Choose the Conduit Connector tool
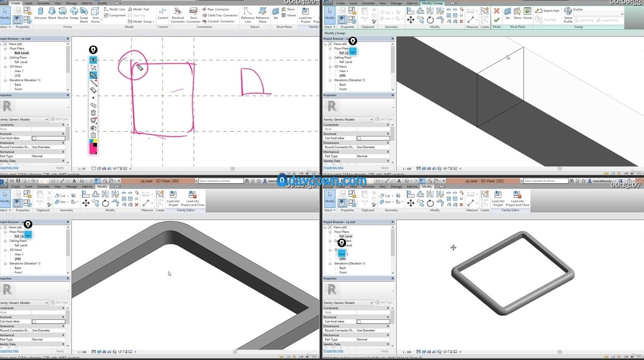This screenshot has width=644, height=360. click(218, 21)
